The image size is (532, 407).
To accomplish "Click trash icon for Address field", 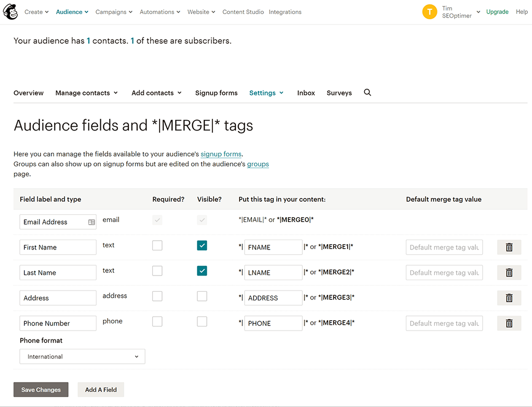I will coord(509,298).
